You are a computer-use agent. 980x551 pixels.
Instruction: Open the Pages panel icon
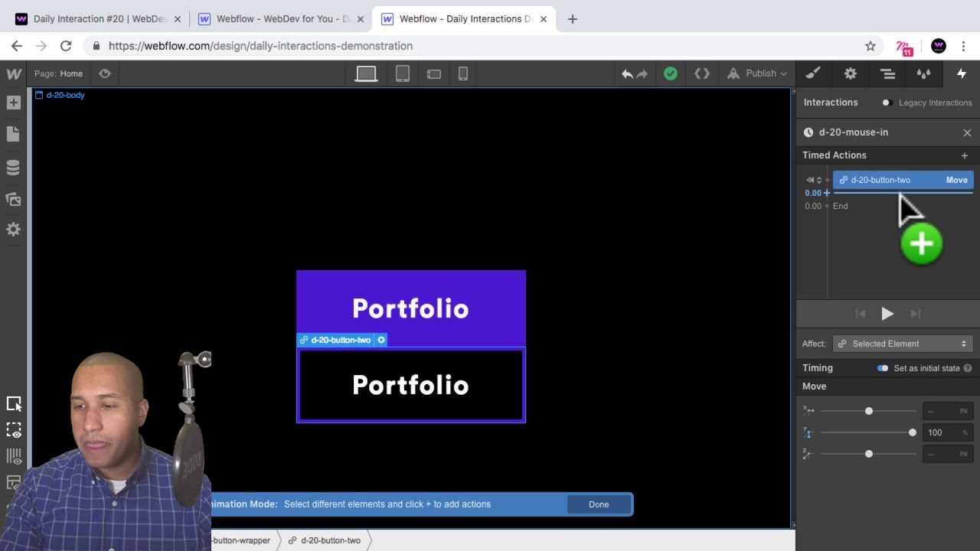(x=13, y=134)
